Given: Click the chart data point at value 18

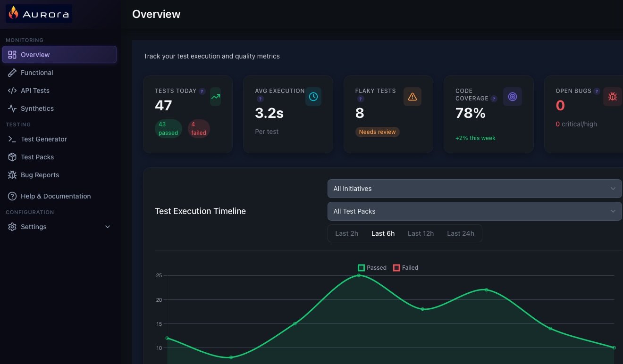Looking at the screenshot, I should [x=422, y=309].
